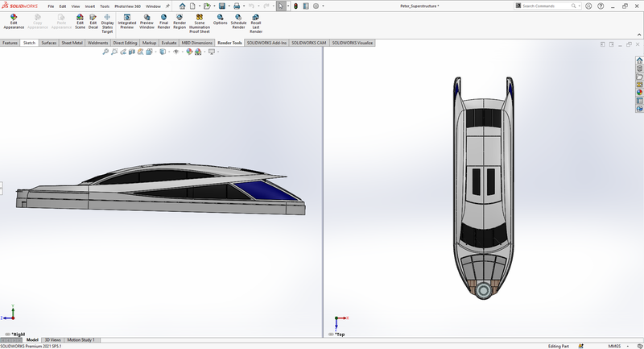Open Scene Illumination Proof Sheet

pos(200,23)
